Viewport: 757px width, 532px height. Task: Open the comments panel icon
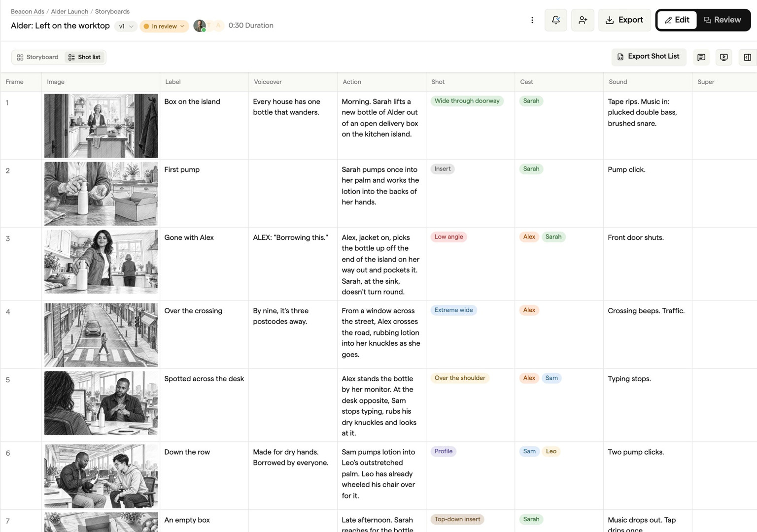(x=701, y=57)
